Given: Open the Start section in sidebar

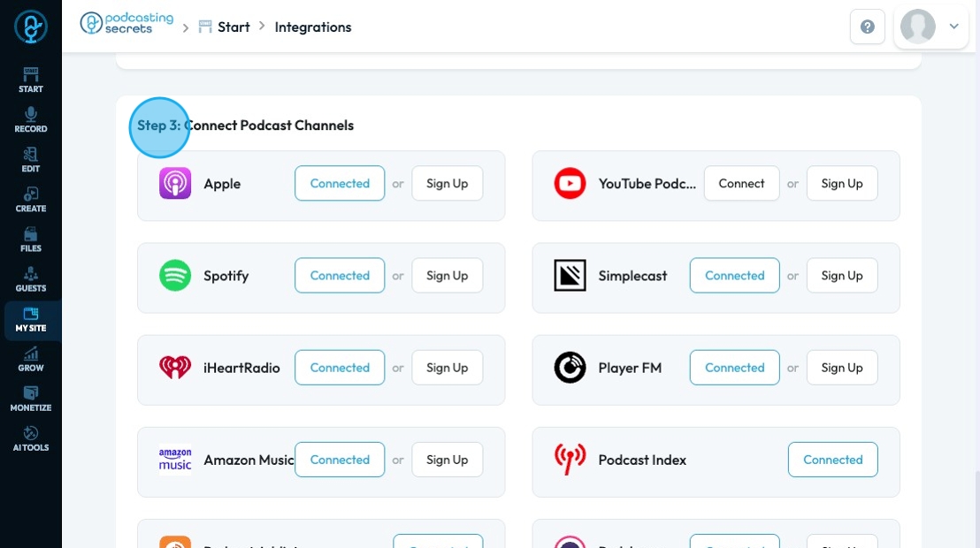Looking at the screenshot, I should click(x=31, y=80).
